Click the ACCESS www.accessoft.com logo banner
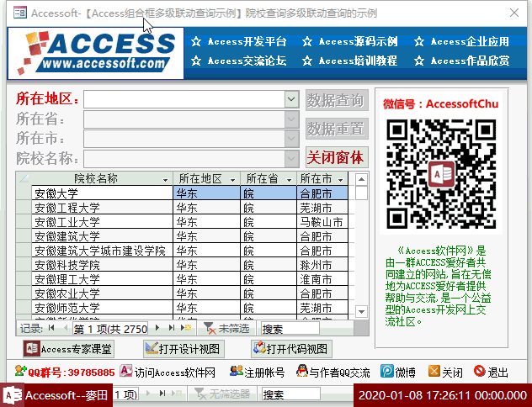 point(96,53)
